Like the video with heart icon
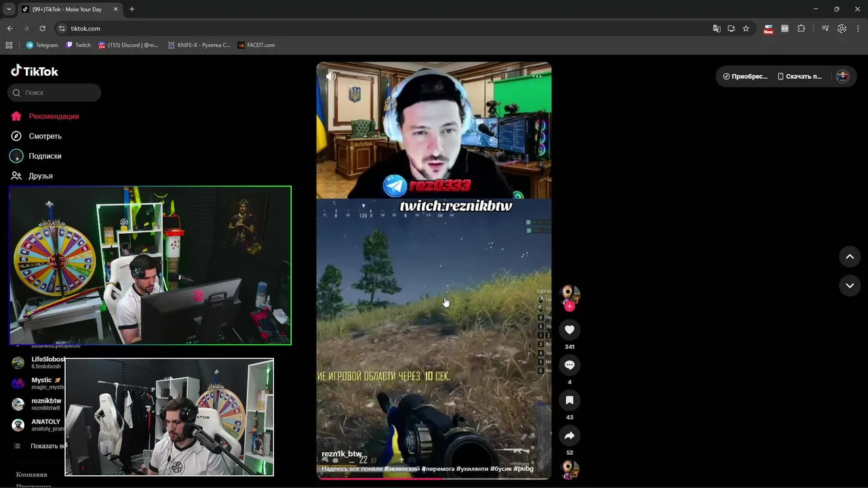Viewport: 868px width, 488px height. point(570,330)
